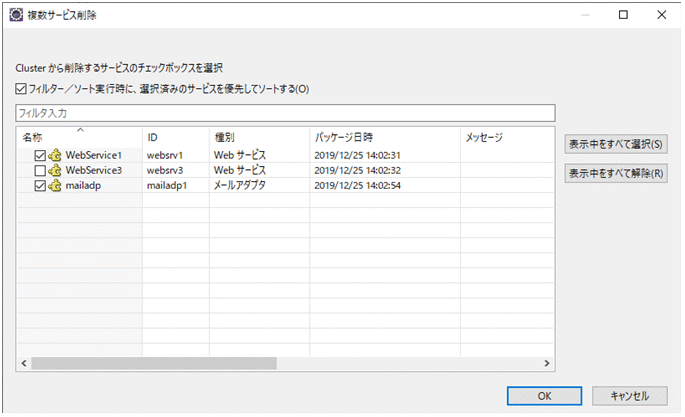
Task: Click 表示中をすべて解除(R) button
Action: tap(616, 173)
